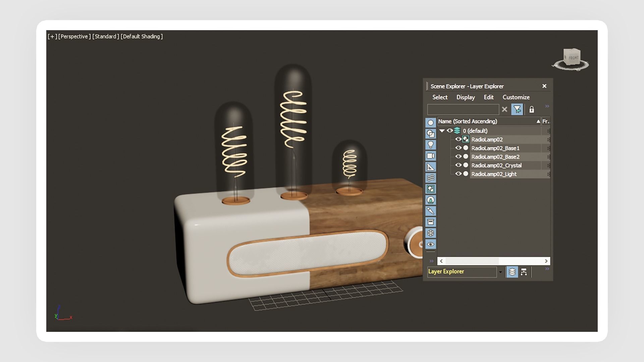644x362 pixels.
Task: Toggle the Display Cameras filter icon
Action: 431,156
